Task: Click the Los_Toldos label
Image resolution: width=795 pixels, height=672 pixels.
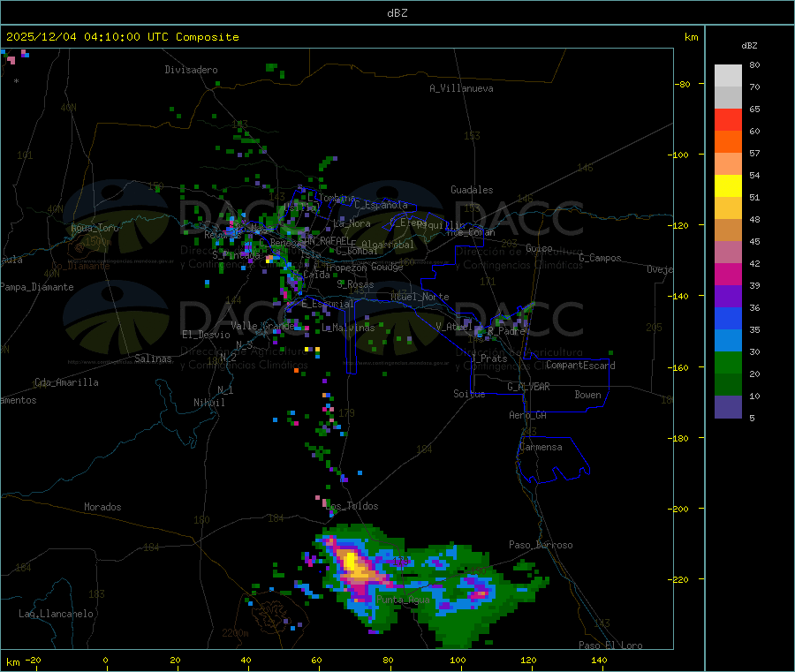Action: pyautogui.click(x=352, y=506)
